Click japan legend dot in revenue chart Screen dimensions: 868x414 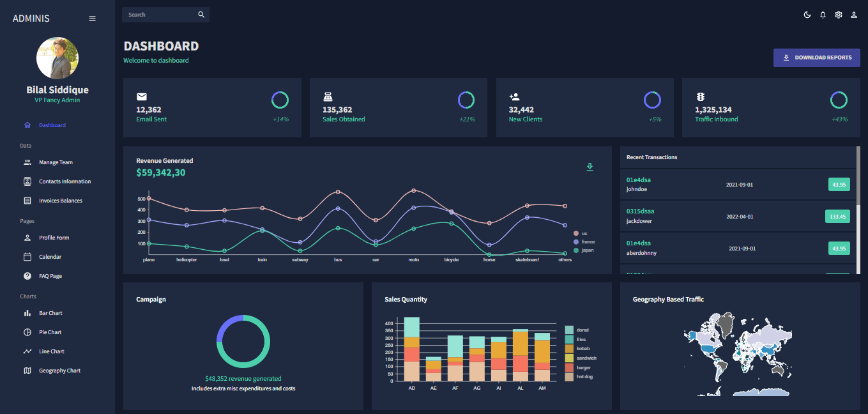(576, 250)
